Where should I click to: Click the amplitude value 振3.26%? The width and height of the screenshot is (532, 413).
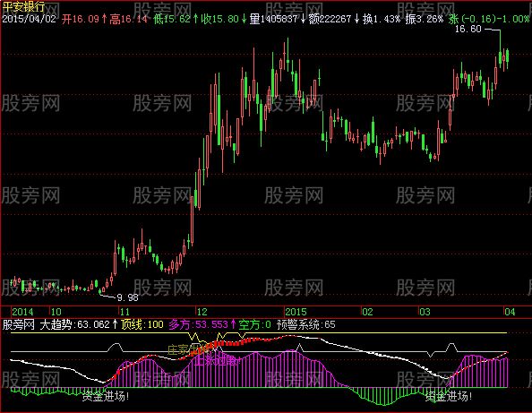click(x=425, y=19)
